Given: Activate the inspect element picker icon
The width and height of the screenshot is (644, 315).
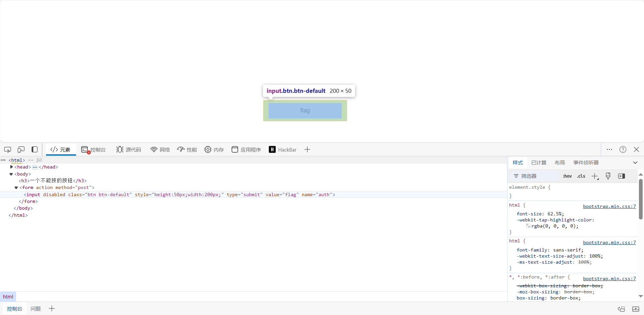Looking at the screenshot, I should tap(7, 150).
